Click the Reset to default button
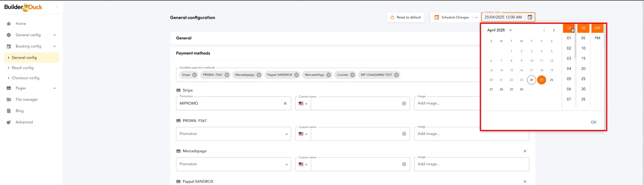Image resolution: width=644 pixels, height=185 pixels. pos(406,17)
